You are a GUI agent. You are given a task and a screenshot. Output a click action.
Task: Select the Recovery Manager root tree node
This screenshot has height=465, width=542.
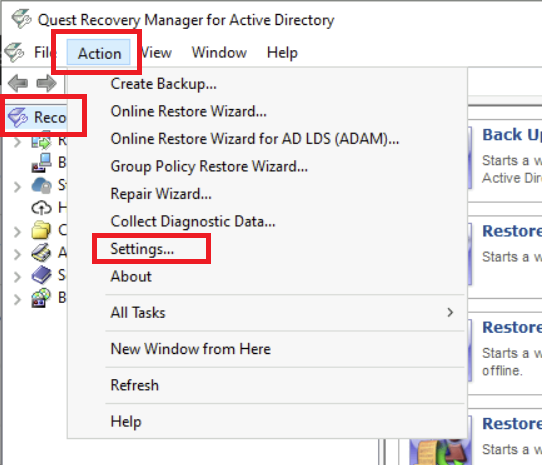pyautogui.click(x=37, y=118)
